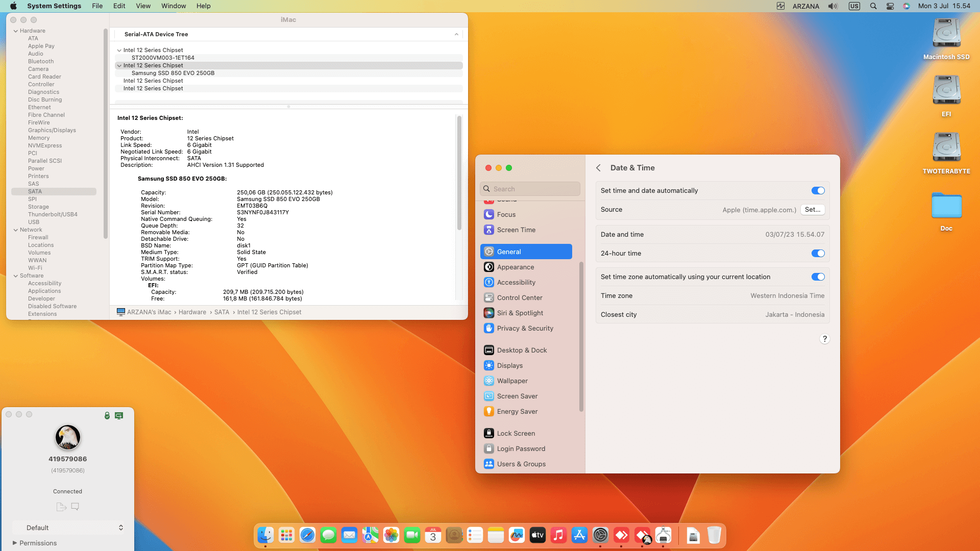Collapse first Intel 12 Series Chipset row
Image resolution: width=980 pixels, height=551 pixels.
119,51
